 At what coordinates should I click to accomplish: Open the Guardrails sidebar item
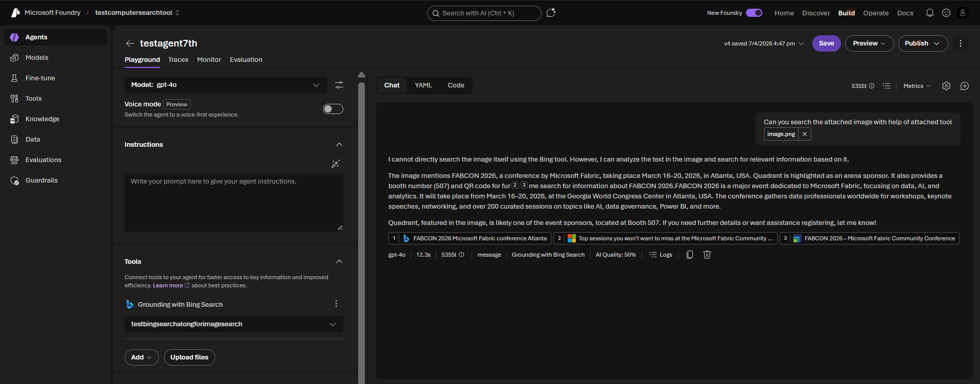(x=55, y=180)
